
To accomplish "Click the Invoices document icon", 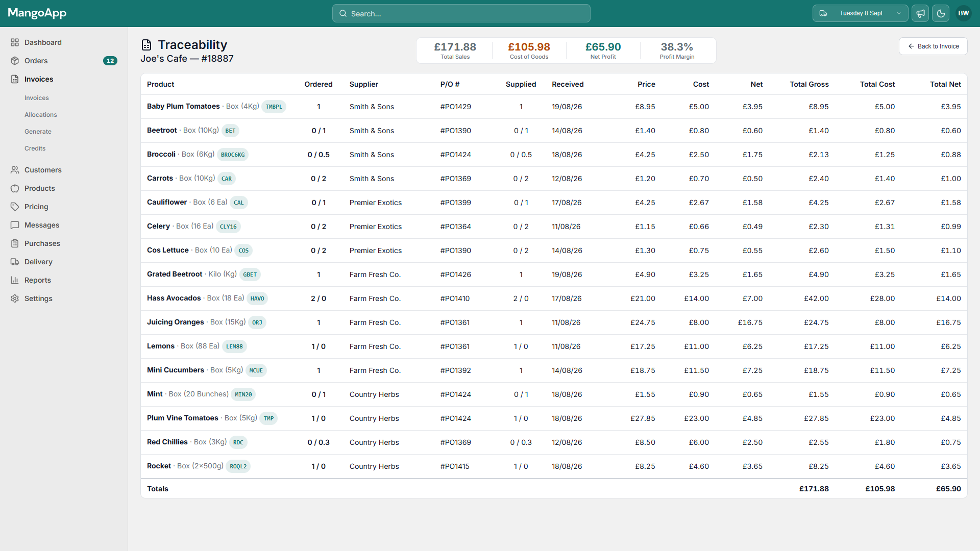I will pos(15,79).
